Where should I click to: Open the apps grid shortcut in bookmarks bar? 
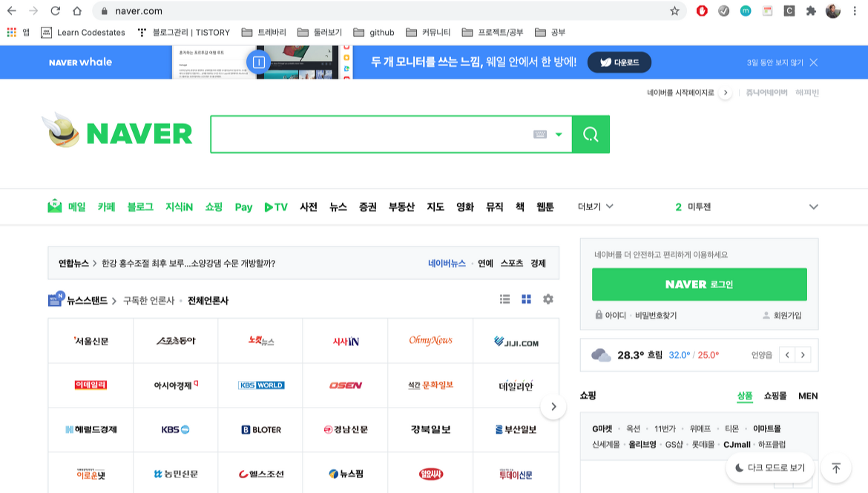click(12, 32)
